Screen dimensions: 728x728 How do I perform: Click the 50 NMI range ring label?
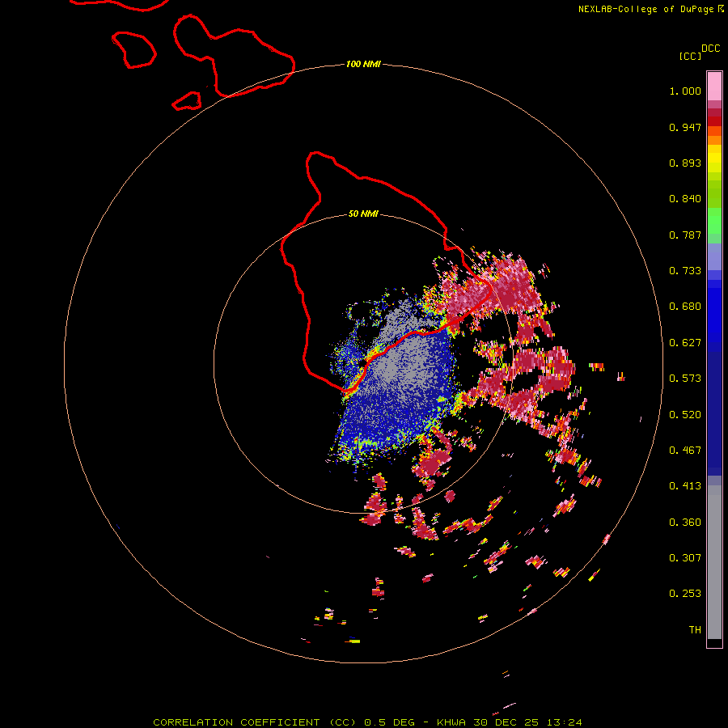tap(363, 214)
